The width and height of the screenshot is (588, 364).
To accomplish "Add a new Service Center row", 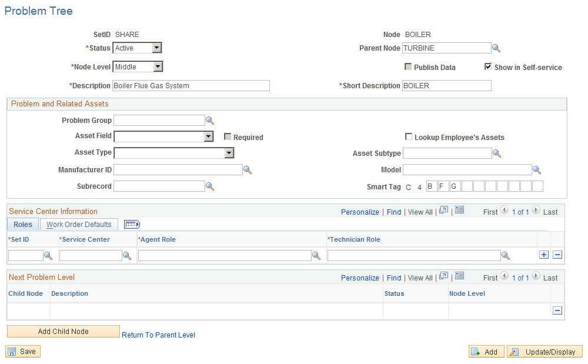I will click(x=544, y=255).
